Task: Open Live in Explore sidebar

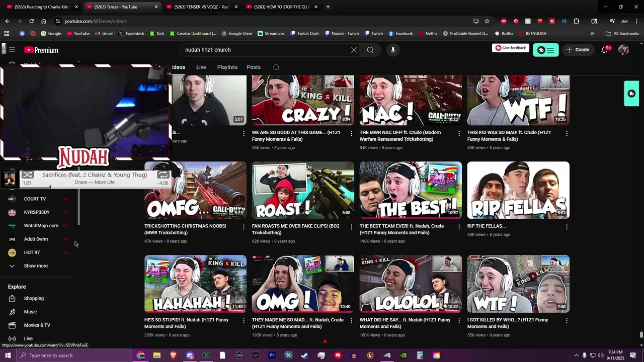Action: coord(28,339)
